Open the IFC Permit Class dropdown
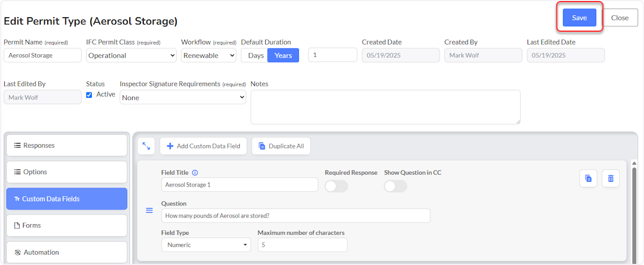Image resolution: width=644 pixels, height=265 pixels. click(131, 55)
